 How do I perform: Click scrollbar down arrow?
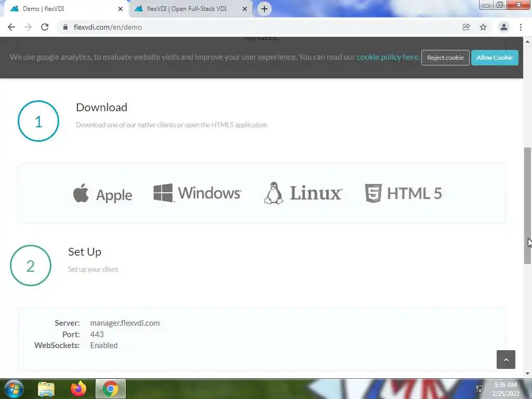coord(527,374)
